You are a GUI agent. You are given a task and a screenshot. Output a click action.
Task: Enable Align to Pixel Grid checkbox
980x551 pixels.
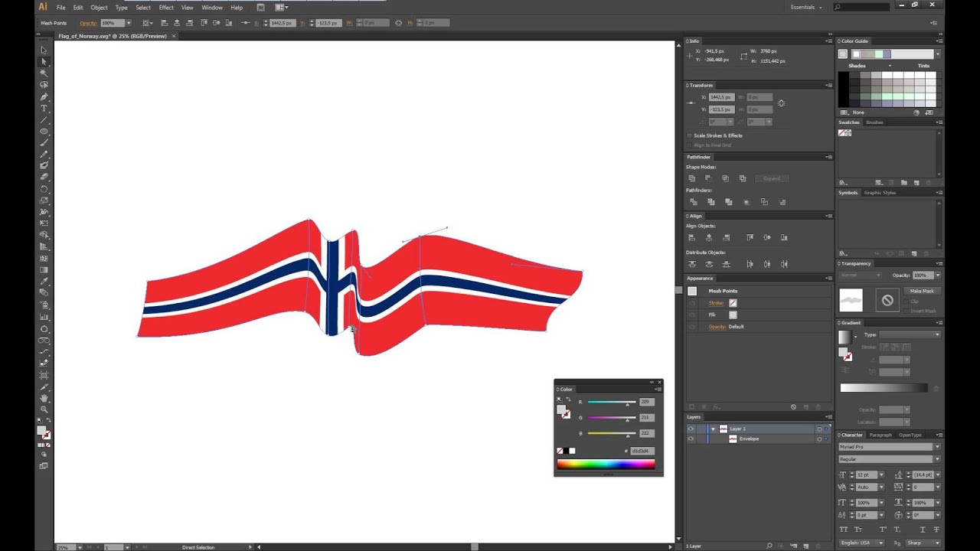pos(689,145)
